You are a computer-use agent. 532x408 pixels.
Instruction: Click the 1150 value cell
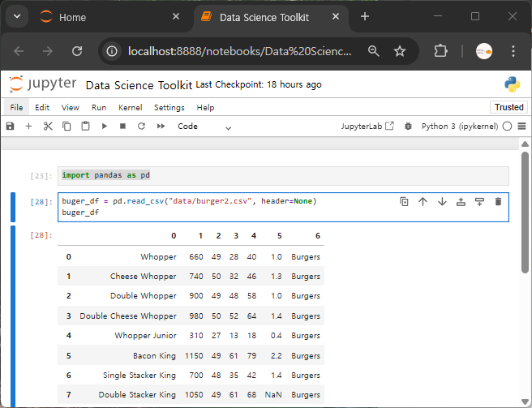(194, 356)
